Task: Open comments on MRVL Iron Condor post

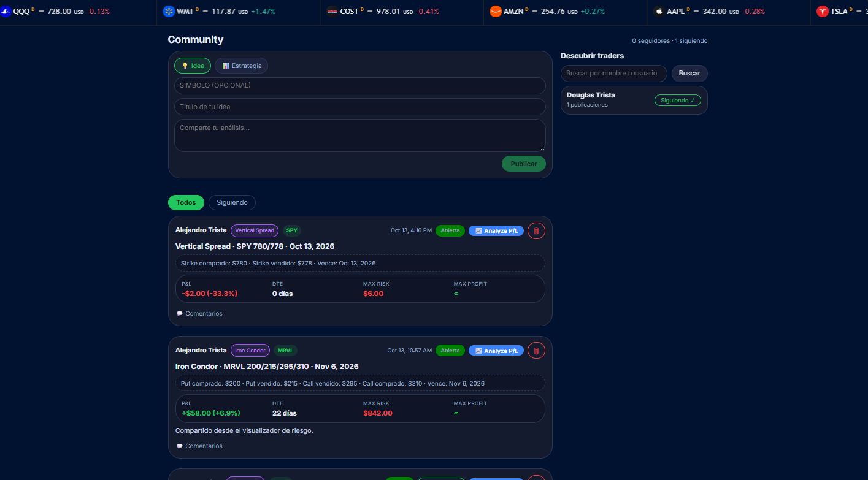Action: (199, 446)
